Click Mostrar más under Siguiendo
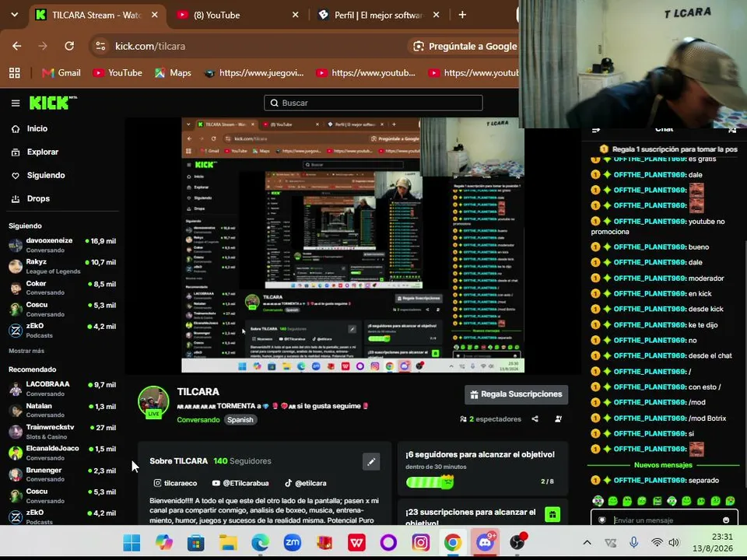The image size is (747, 560). coord(26,351)
